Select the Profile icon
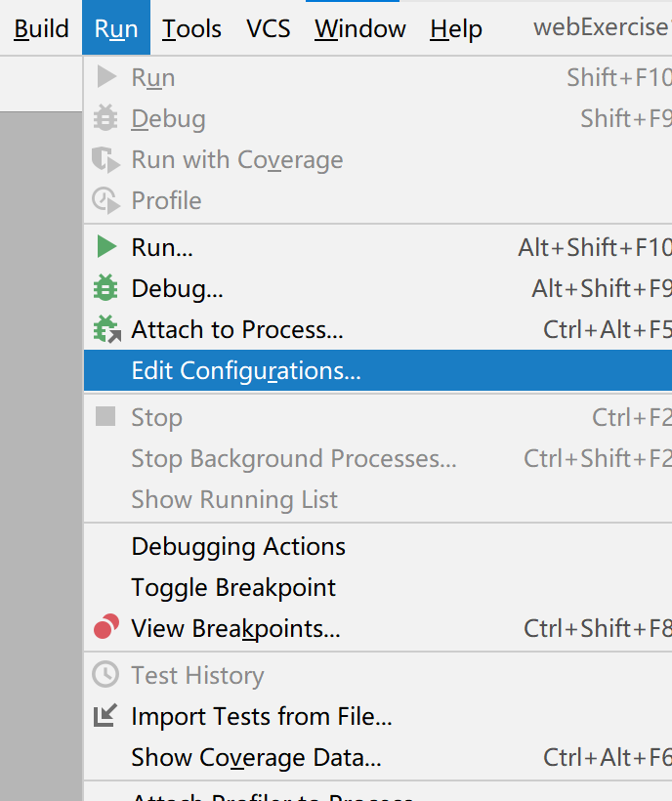The height and width of the screenshot is (801, 672). pyautogui.click(x=105, y=201)
